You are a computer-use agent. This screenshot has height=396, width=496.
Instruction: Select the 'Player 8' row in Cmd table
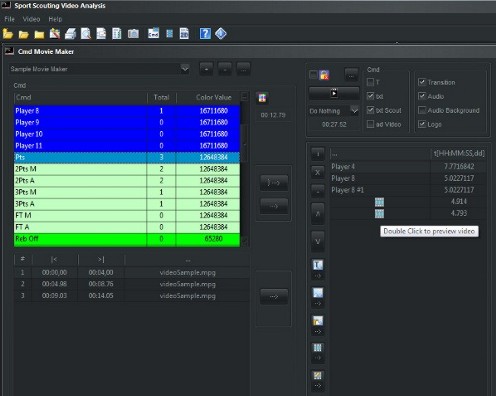point(127,111)
